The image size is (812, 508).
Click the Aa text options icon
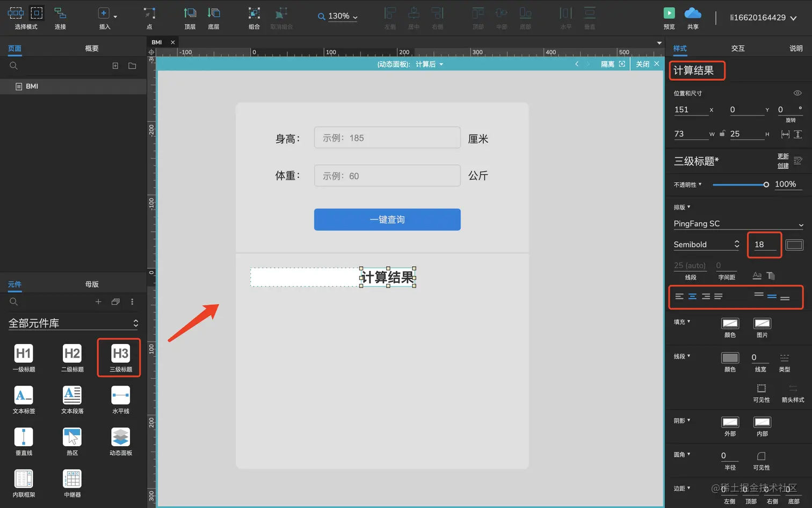[x=757, y=276]
